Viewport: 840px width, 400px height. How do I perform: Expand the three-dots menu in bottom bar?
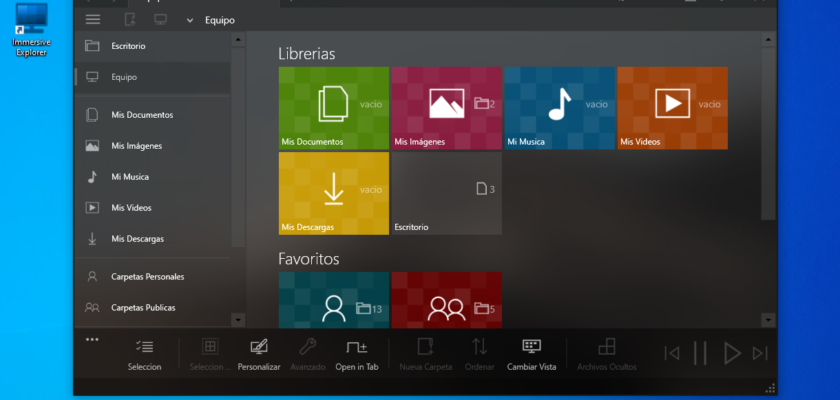[92, 339]
